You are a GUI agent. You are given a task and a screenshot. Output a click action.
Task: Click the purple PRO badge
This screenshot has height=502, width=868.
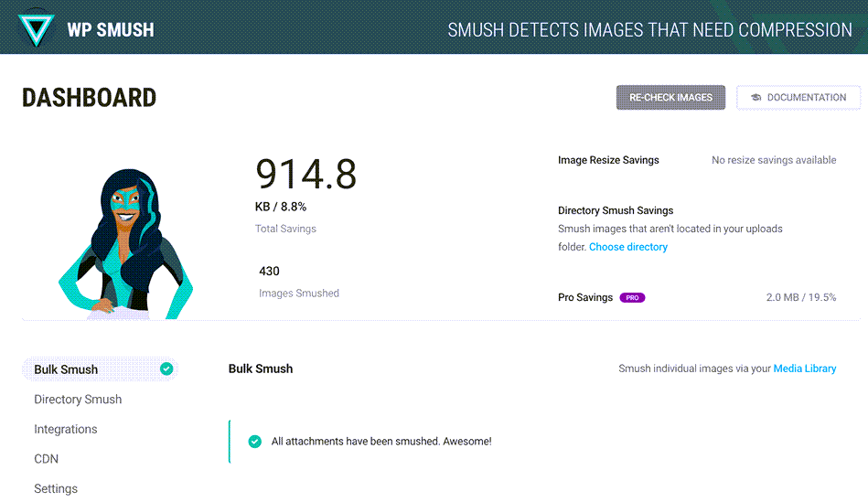pyautogui.click(x=632, y=298)
